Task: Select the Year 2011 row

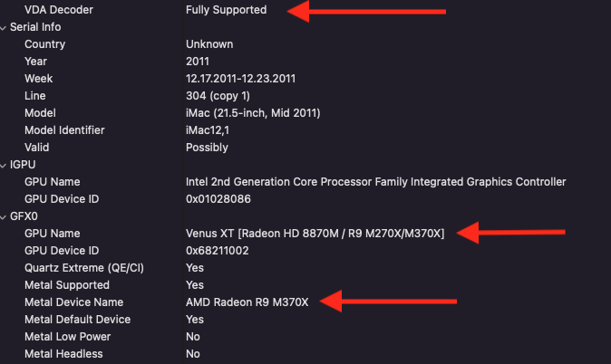Action: (36, 62)
